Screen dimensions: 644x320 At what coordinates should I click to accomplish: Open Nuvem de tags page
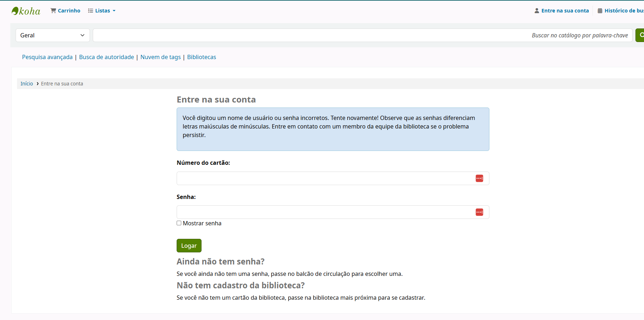tap(161, 57)
